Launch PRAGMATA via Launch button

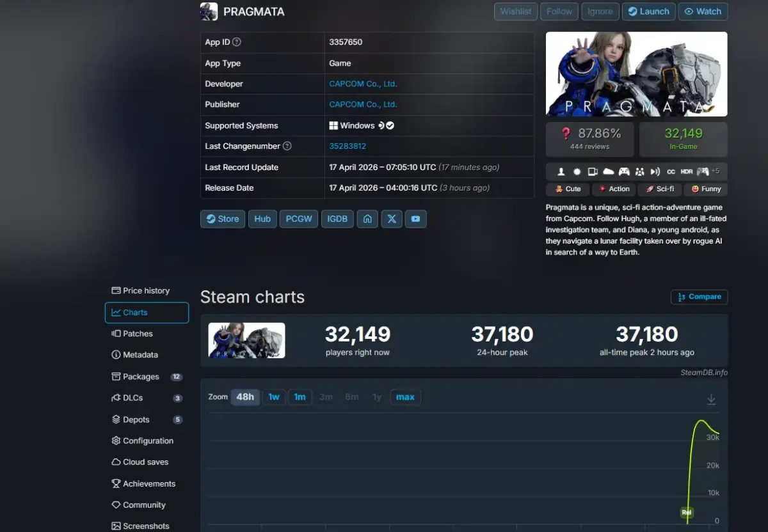(648, 12)
